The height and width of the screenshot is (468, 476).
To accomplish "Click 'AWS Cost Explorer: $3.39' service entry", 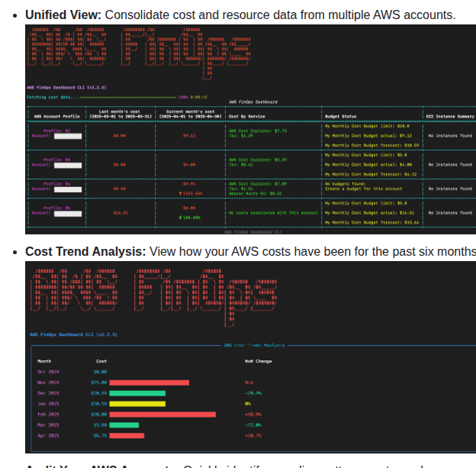I will click(x=258, y=160).
